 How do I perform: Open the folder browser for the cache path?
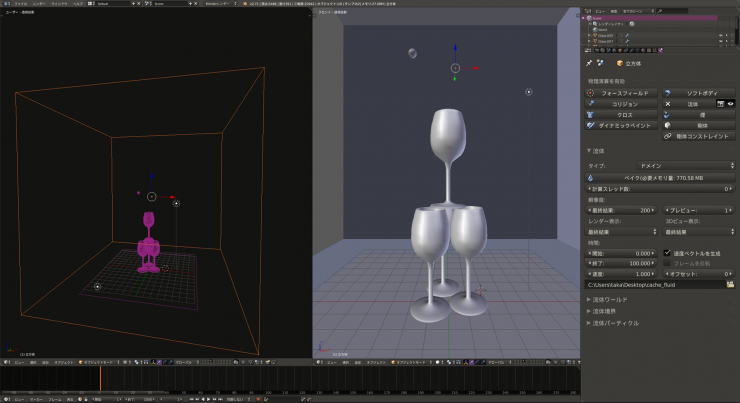730,285
